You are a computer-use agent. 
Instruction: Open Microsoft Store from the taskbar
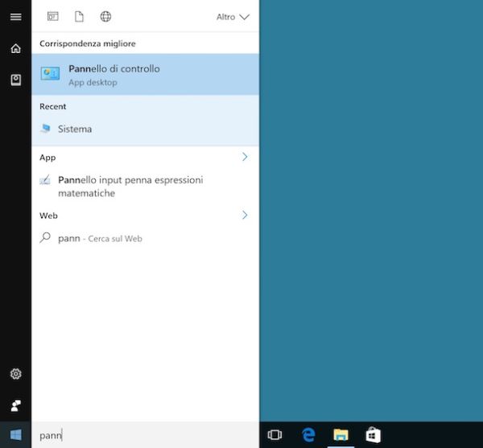[x=373, y=435]
